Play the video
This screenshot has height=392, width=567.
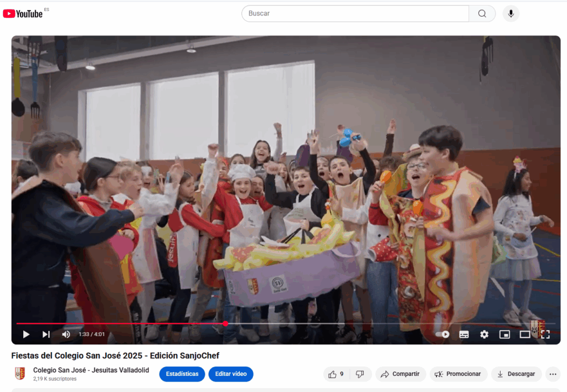click(26, 334)
